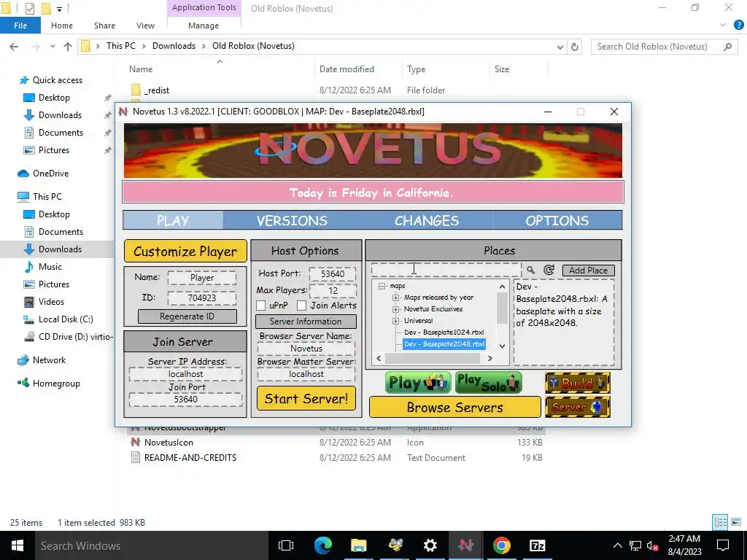This screenshot has width=747, height=560.
Task: Expand Maps released by year node
Action: coord(395,297)
